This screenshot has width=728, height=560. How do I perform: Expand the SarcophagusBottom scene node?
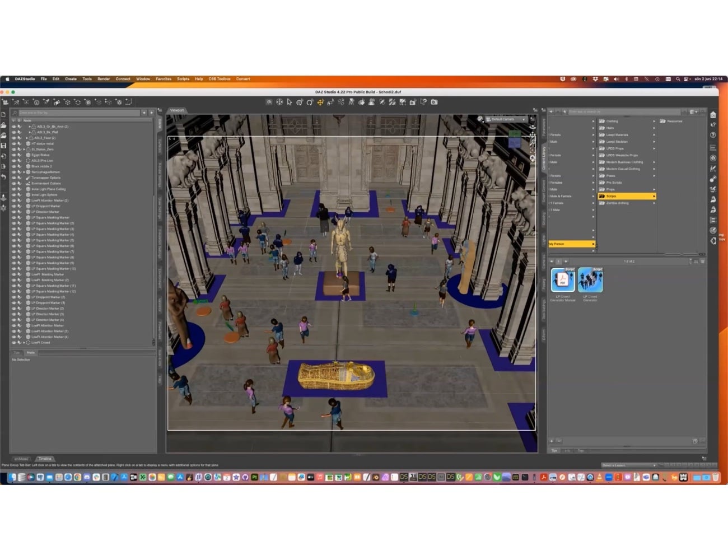(24, 172)
